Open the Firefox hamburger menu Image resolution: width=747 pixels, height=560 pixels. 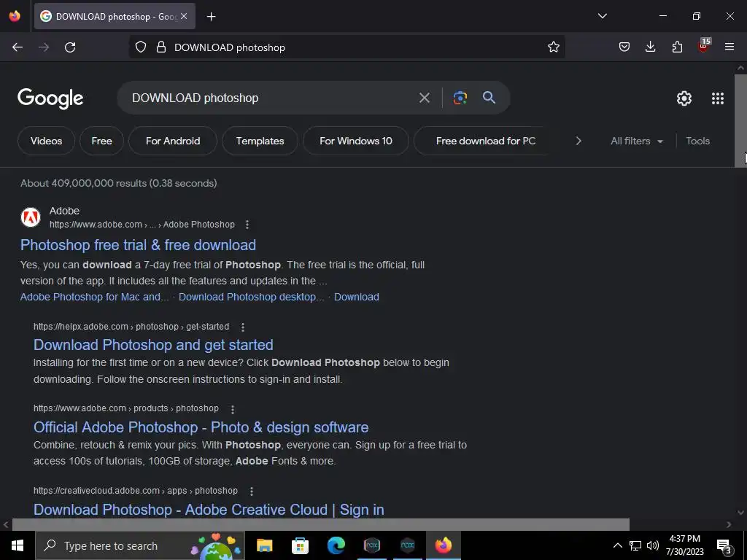click(x=729, y=47)
